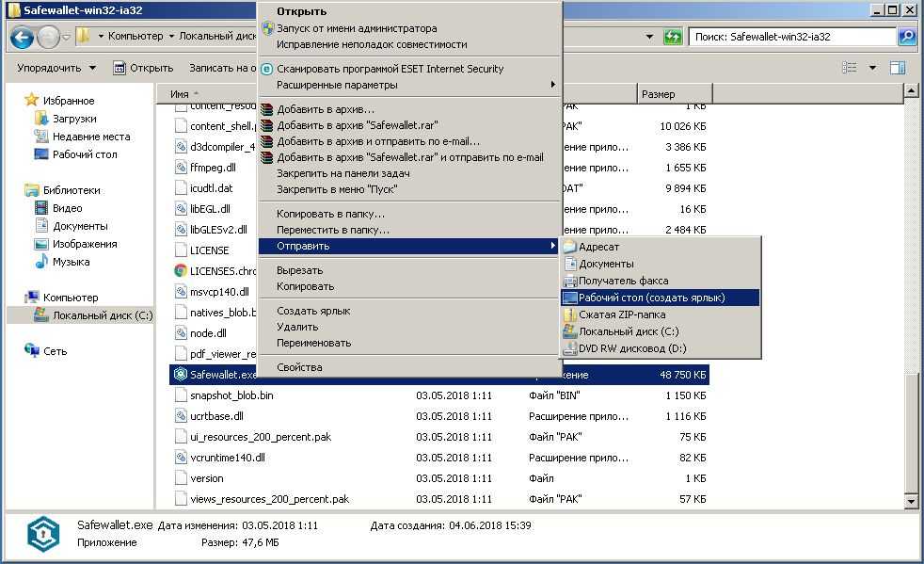Select vcruntime140.dll file icon
This screenshot has height=564, width=924.
click(181, 458)
